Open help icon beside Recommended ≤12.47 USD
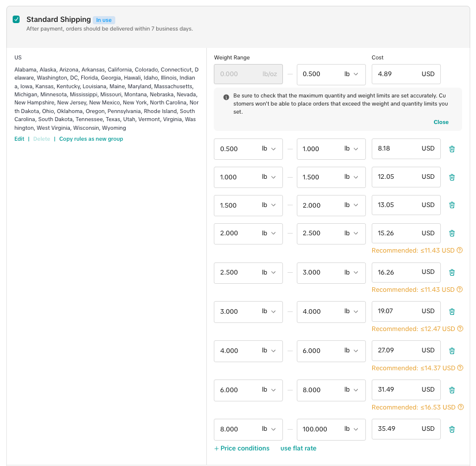Image resolution: width=476 pixels, height=466 pixels. (460, 329)
